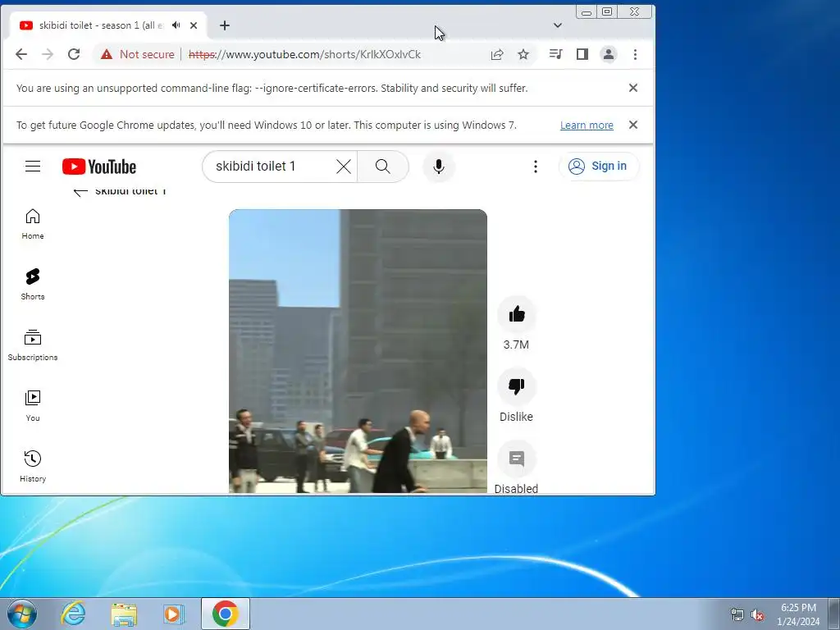Open the media controls icon in toolbar

coord(555,54)
